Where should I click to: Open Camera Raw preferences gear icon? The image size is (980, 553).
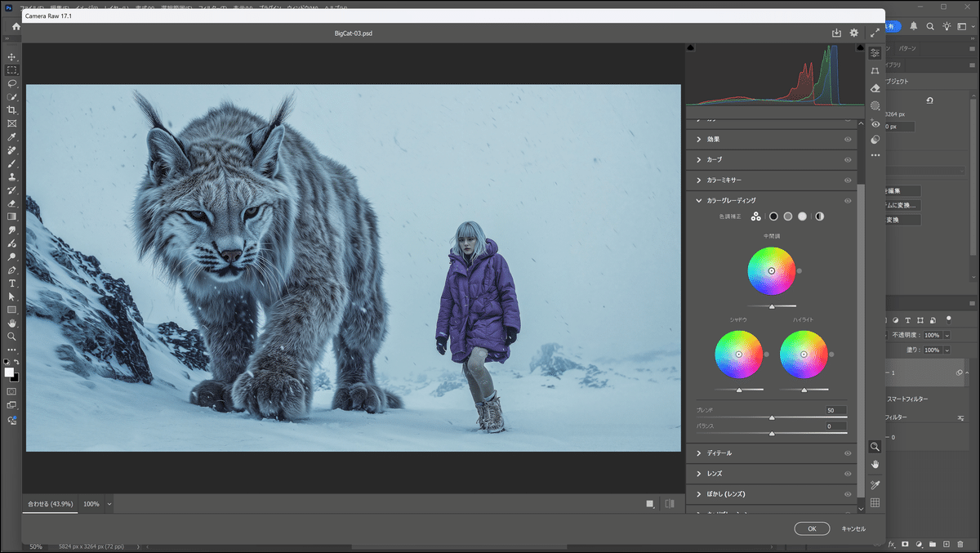point(854,33)
